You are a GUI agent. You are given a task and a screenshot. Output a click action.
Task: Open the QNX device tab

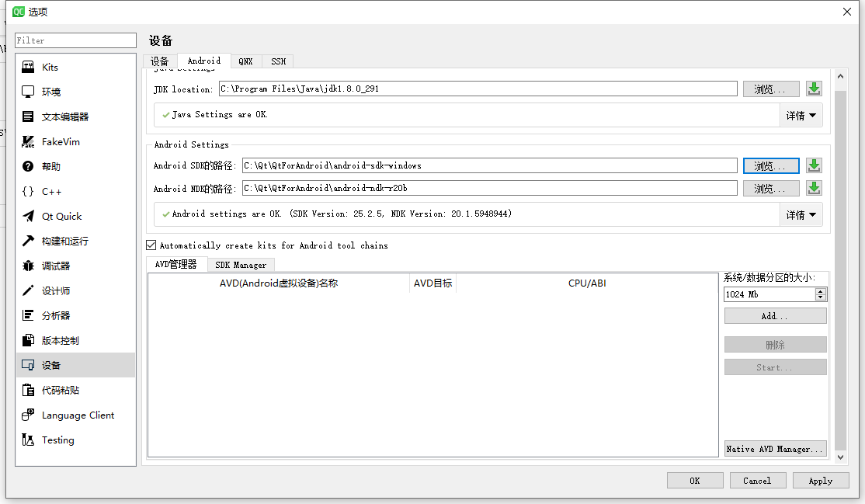tap(246, 61)
